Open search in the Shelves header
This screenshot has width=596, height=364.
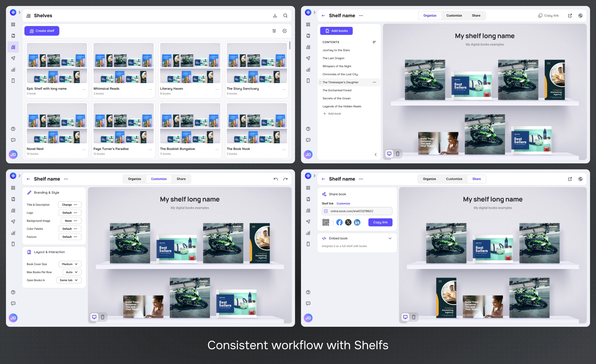(x=285, y=16)
